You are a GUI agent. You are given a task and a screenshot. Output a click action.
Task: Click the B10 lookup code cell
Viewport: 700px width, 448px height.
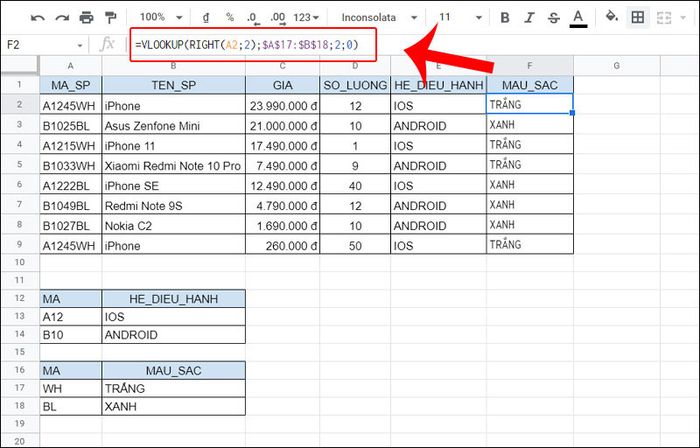71,335
